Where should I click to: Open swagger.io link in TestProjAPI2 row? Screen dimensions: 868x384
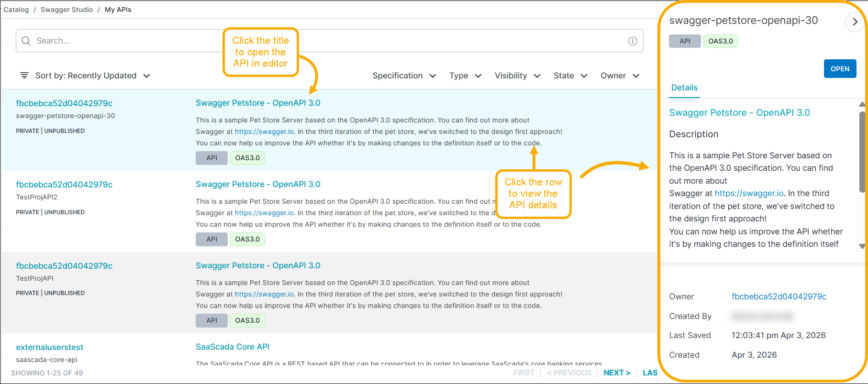[x=264, y=213]
